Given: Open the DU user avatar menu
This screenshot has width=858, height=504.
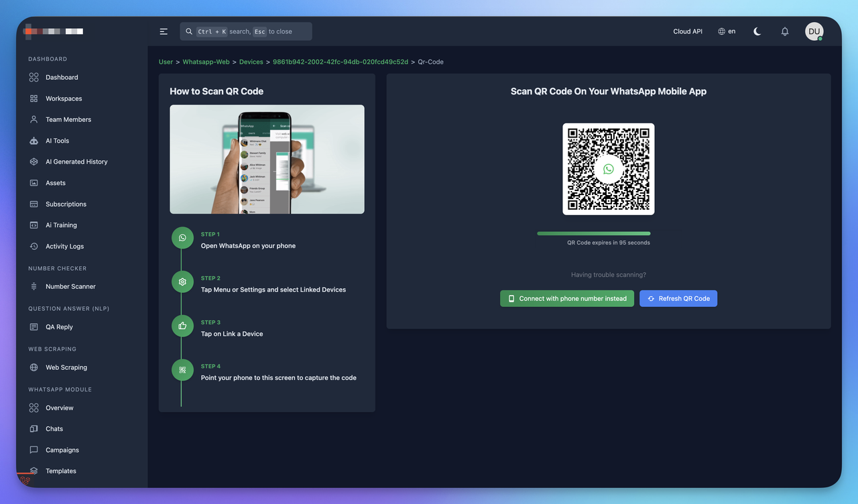Looking at the screenshot, I should coord(814,31).
